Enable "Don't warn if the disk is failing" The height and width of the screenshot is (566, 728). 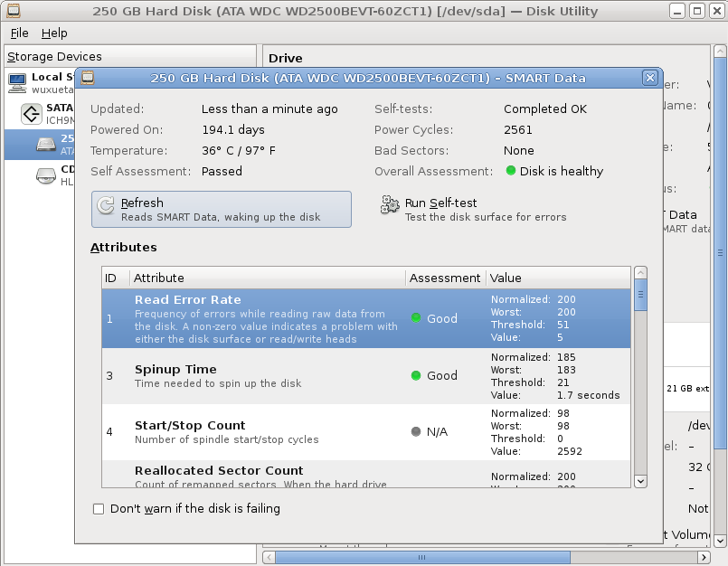click(99, 509)
